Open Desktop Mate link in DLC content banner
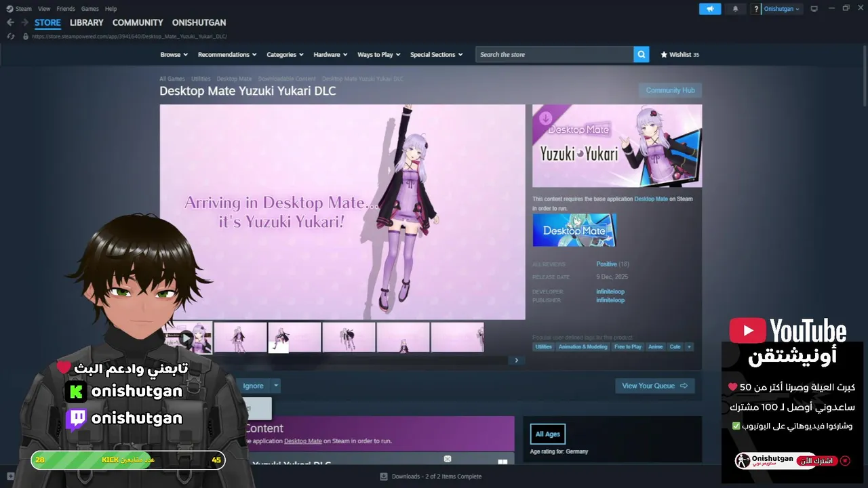 [303, 441]
